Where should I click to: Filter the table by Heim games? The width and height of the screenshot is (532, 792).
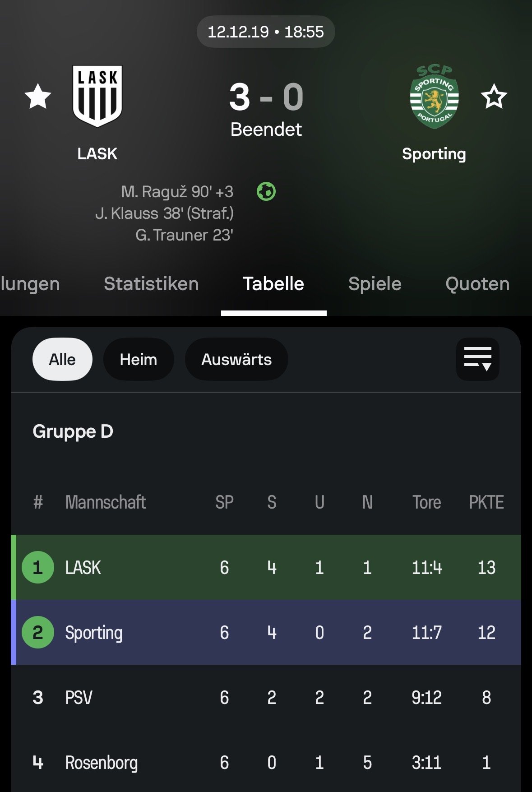[139, 359]
